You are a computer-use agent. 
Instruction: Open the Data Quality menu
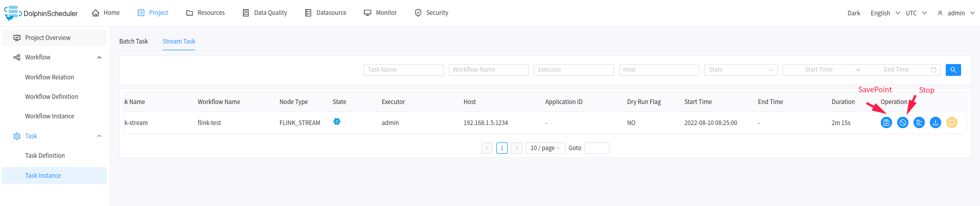tap(265, 13)
